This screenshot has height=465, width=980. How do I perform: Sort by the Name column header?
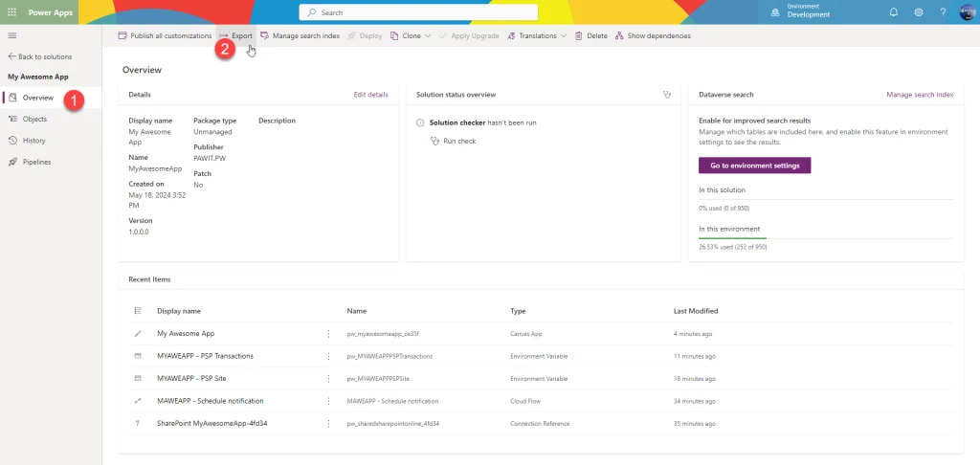tap(357, 311)
